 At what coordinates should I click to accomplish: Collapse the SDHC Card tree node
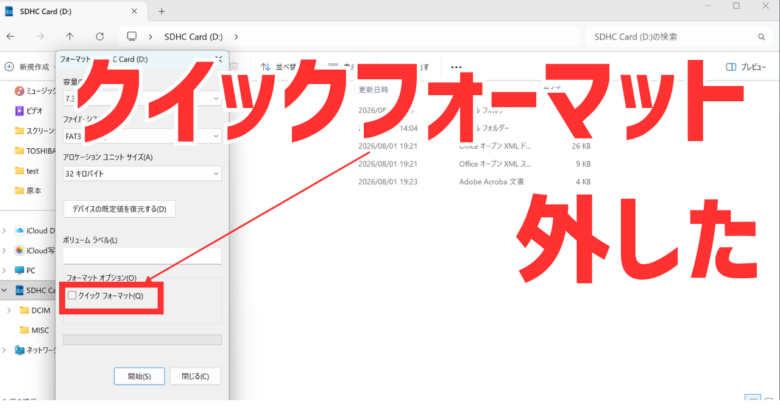point(4,290)
